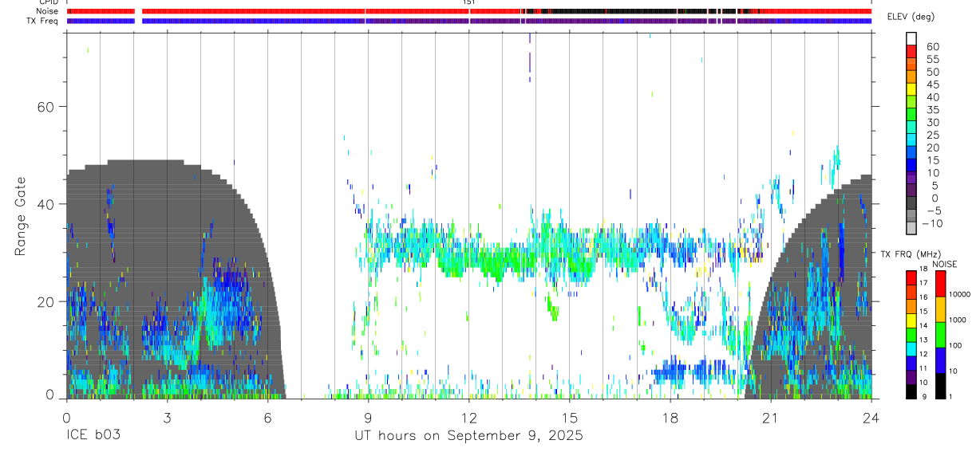This screenshot has width=980, height=452.
Task: Click the yellow swatch of NOISE legend
Action: [940, 309]
